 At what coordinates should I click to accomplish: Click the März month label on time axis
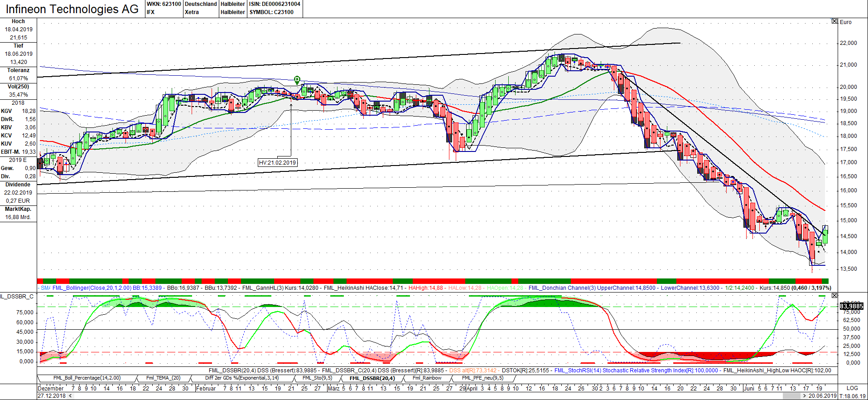tap(334, 388)
